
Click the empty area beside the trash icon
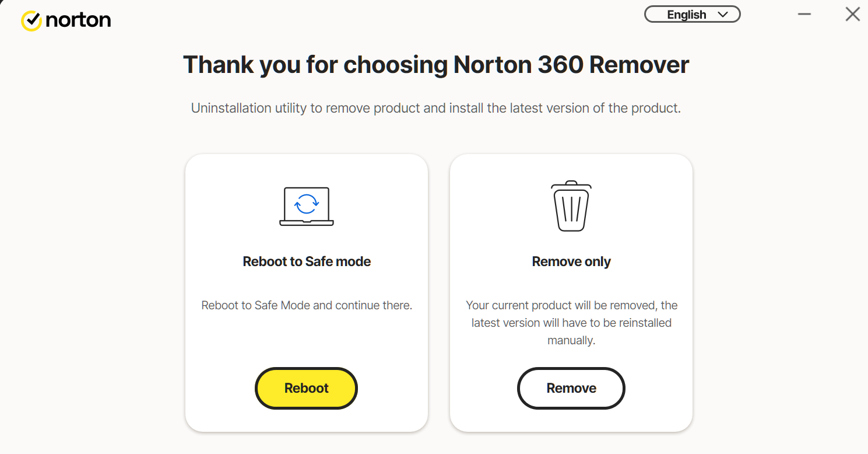pyautogui.click(x=641, y=206)
